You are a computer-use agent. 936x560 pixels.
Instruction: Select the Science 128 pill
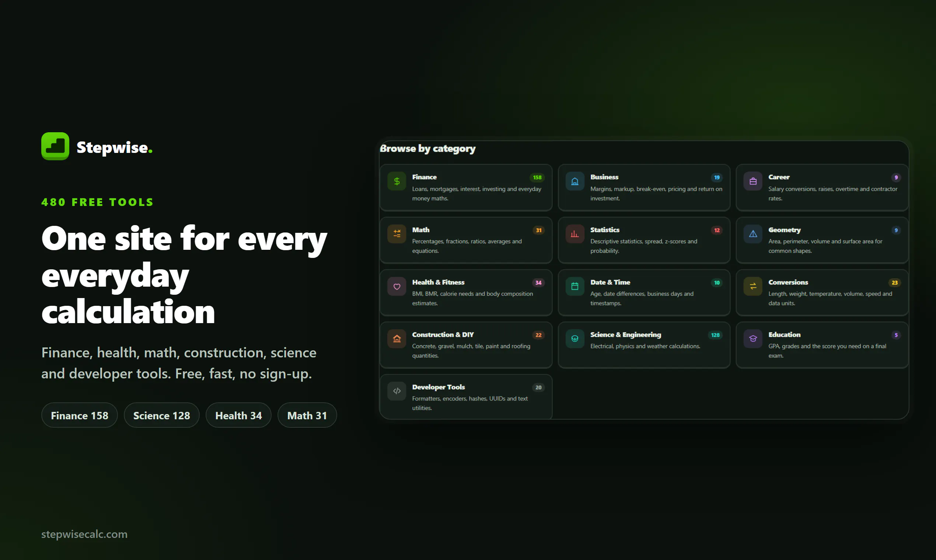click(161, 415)
